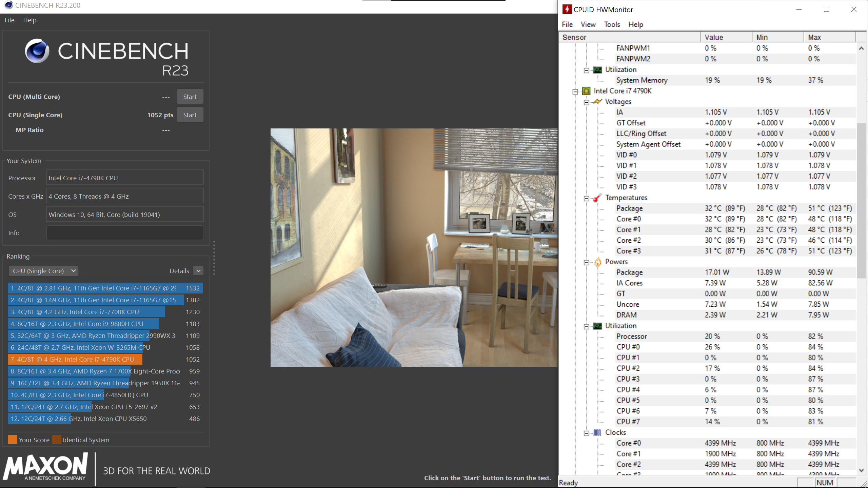Minimize the HWMonitor window
Image resolution: width=868 pixels, height=488 pixels.
(799, 9)
